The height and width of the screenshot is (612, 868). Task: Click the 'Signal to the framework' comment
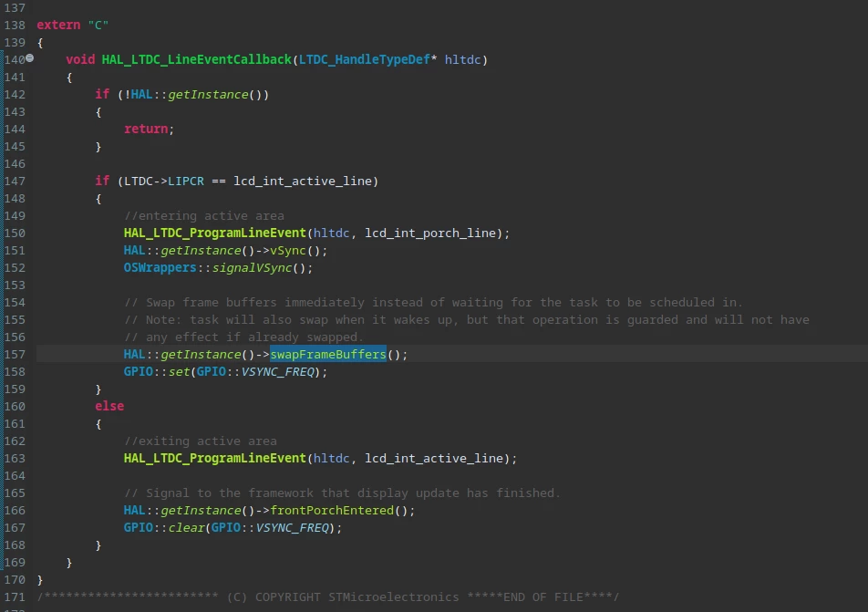(x=343, y=493)
